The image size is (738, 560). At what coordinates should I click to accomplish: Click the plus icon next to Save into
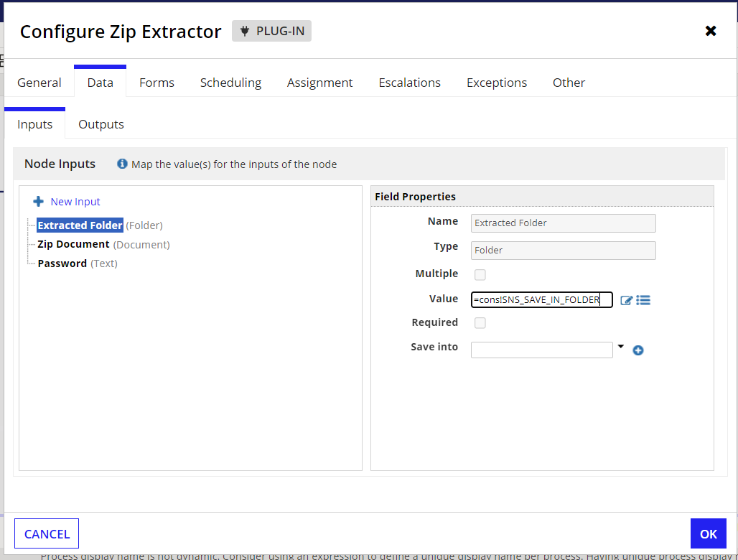pos(638,350)
